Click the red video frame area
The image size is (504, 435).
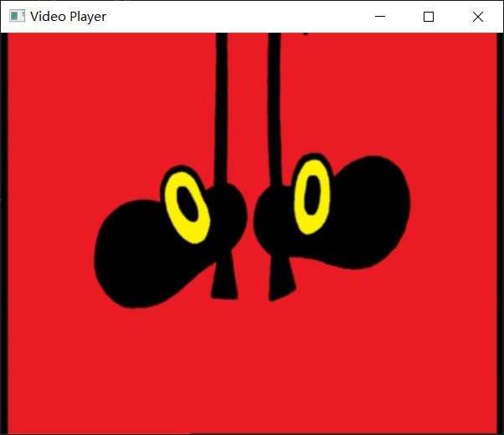[252, 233]
